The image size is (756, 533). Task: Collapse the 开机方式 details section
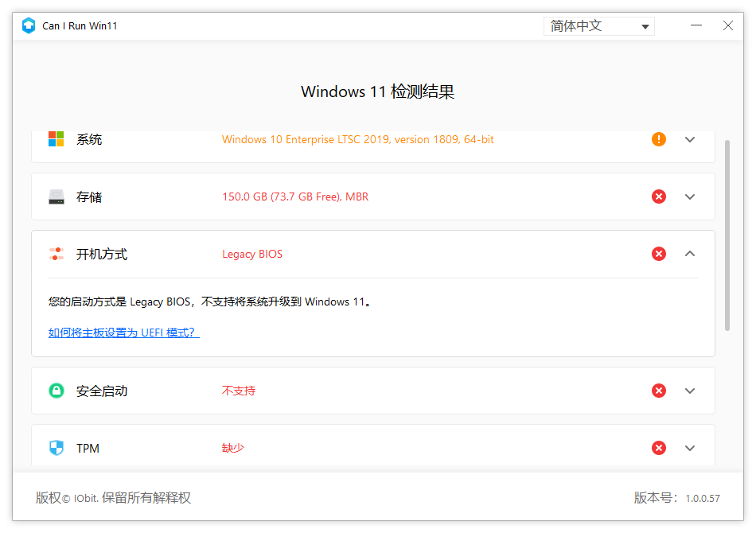coord(690,254)
